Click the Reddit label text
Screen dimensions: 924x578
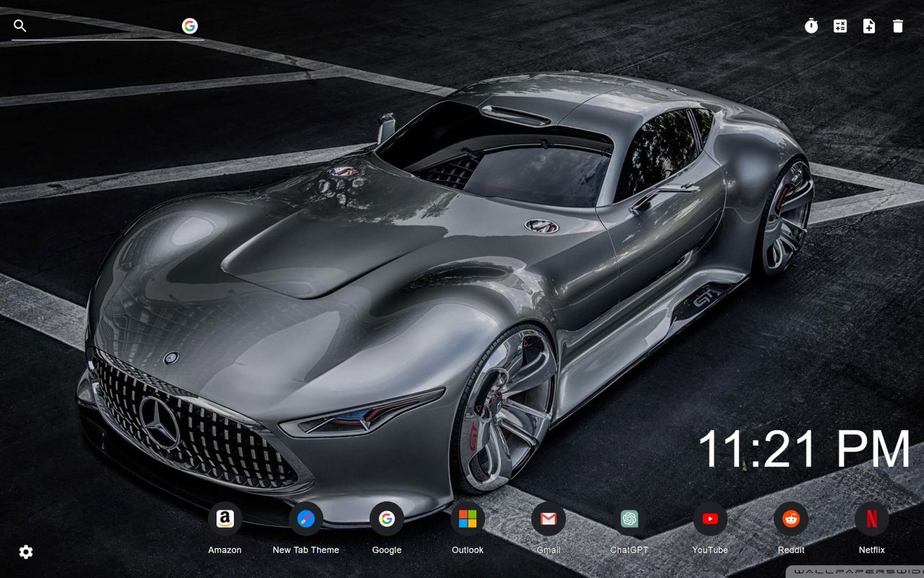click(x=791, y=550)
